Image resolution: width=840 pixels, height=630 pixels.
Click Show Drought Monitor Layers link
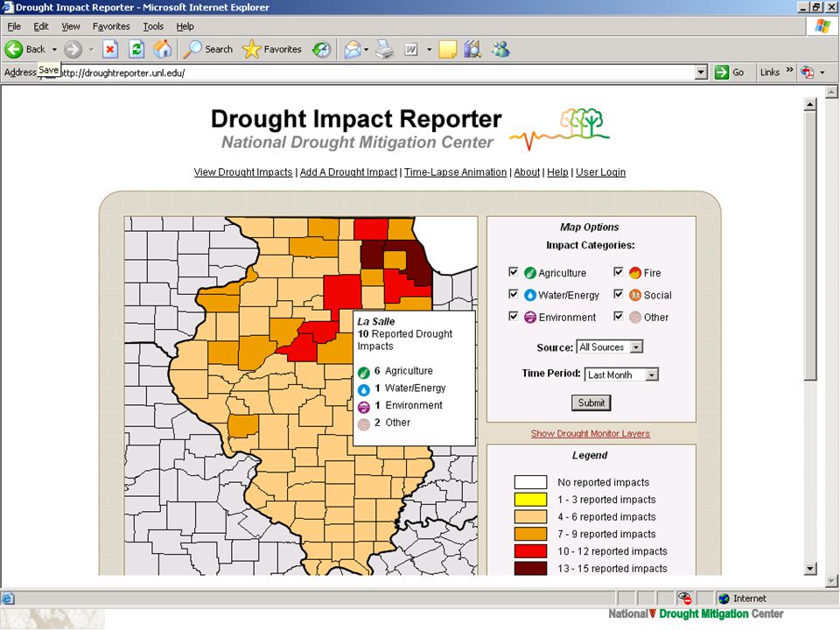pyautogui.click(x=591, y=433)
